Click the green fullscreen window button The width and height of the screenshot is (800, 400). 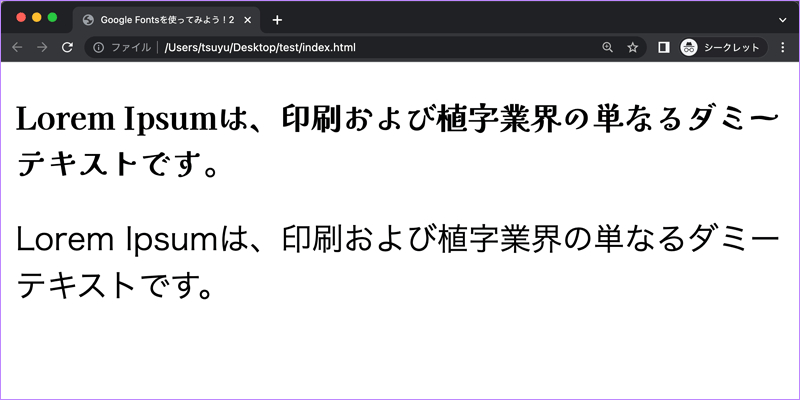pos(52,17)
